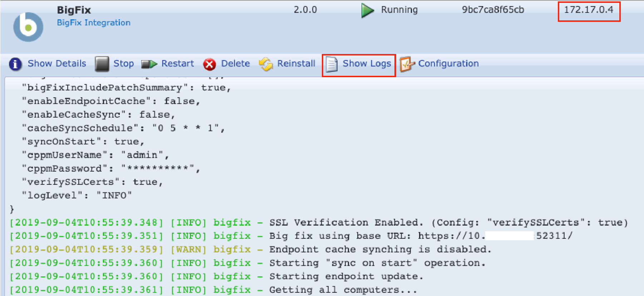Click the Show Details info icon

[x=15, y=64]
